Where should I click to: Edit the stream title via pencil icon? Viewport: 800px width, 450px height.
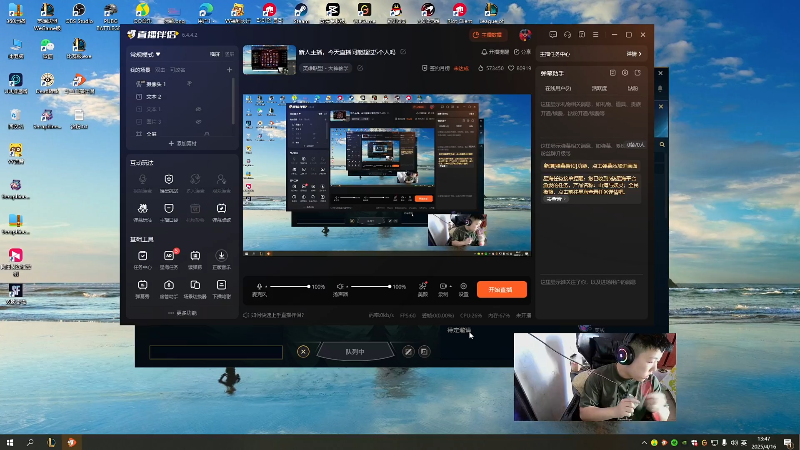(403, 52)
